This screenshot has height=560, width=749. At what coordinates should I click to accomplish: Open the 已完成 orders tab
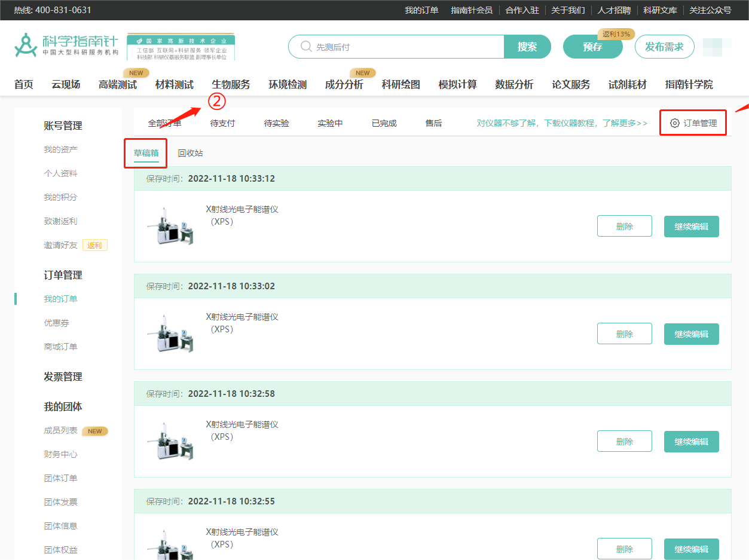click(384, 123)
